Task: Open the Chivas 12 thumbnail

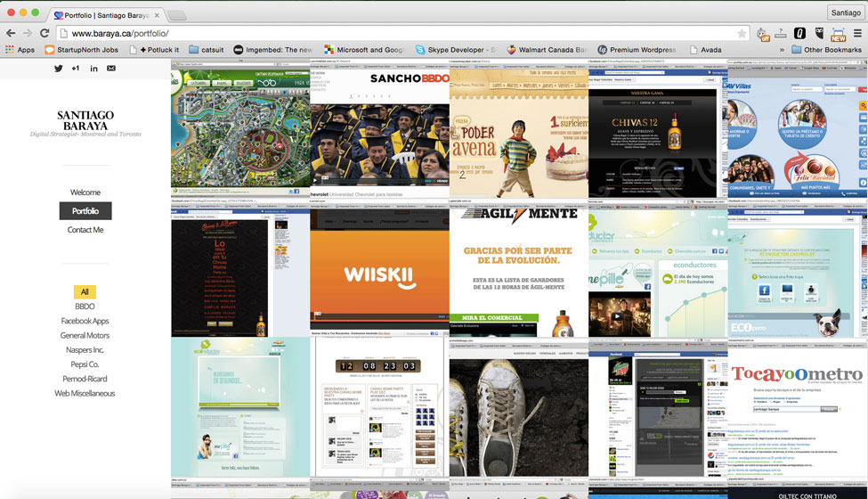Action: pyautogui.click(x=658, y=128)
